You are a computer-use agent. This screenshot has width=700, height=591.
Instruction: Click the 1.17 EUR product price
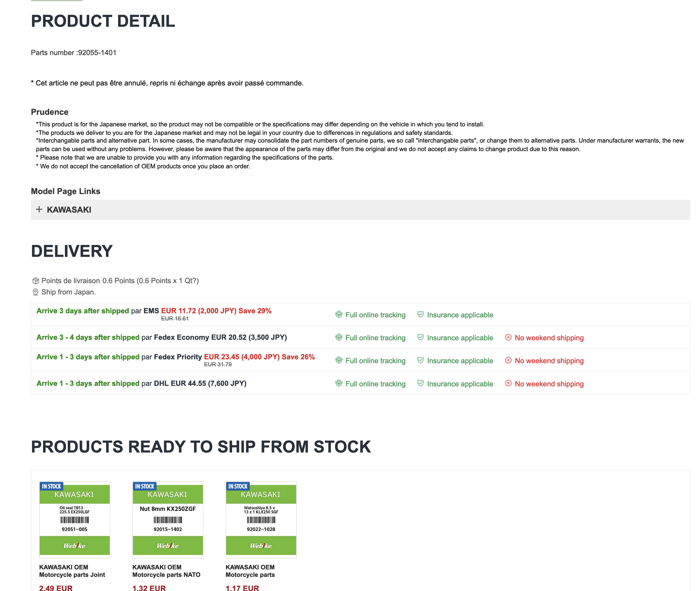tap(242, 588)
